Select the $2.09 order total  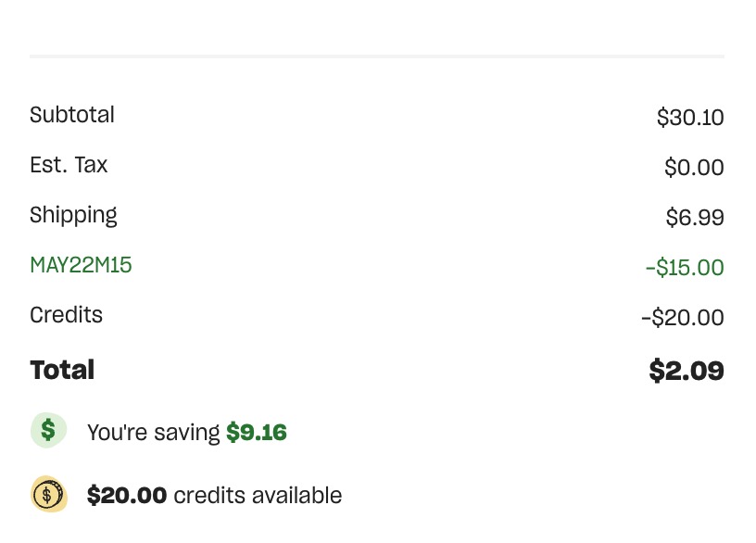[686, 371]
